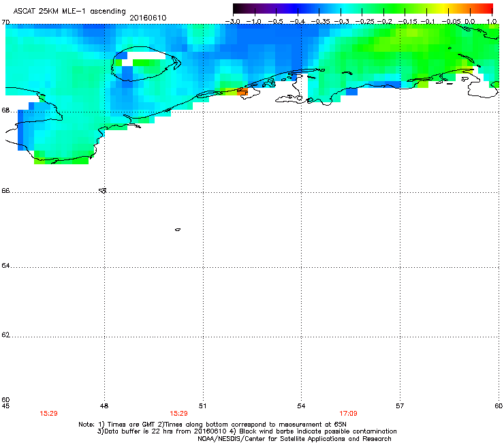Click the -0.05 colorbar label
Image resolution: width=504 pixels, height=443 pixels.
coord(452,22)
